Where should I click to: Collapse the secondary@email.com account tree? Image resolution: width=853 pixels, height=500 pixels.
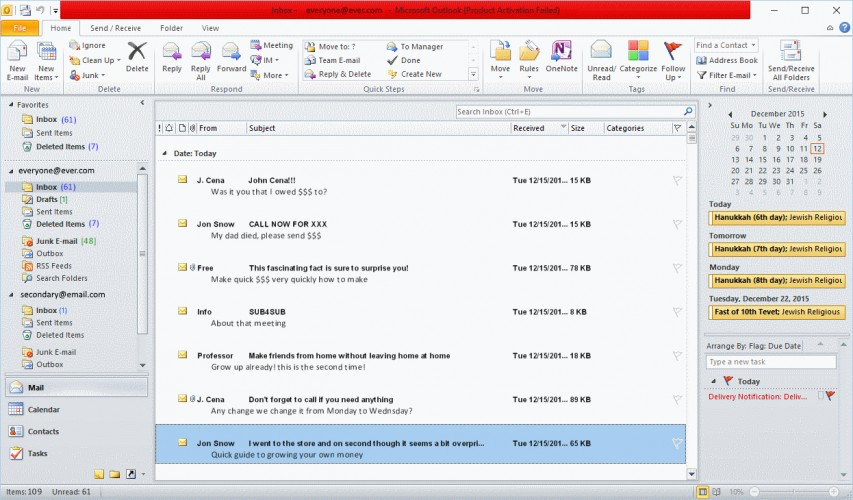pos(11,294)
